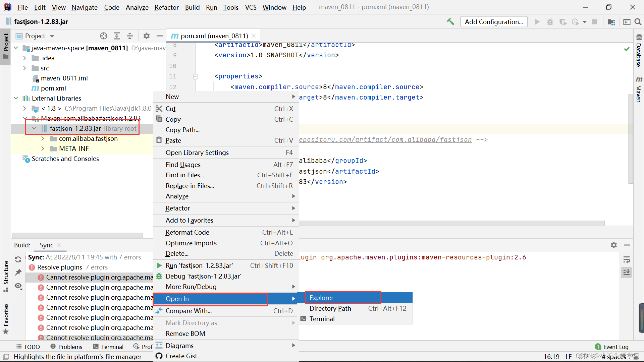This screenshot has width=644, height=362.
Task: Open the Event Log button
Action: [x=612, y=347]
